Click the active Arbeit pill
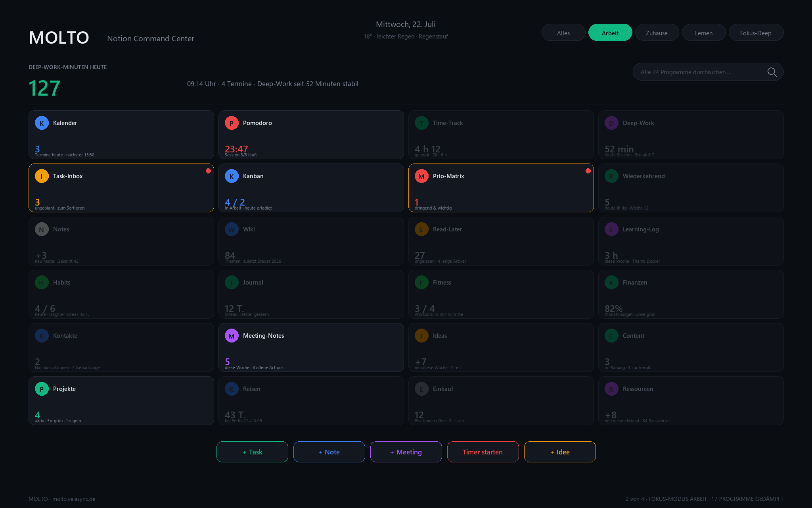The height and width of the screenshot is (508, 812). [610, 33]
